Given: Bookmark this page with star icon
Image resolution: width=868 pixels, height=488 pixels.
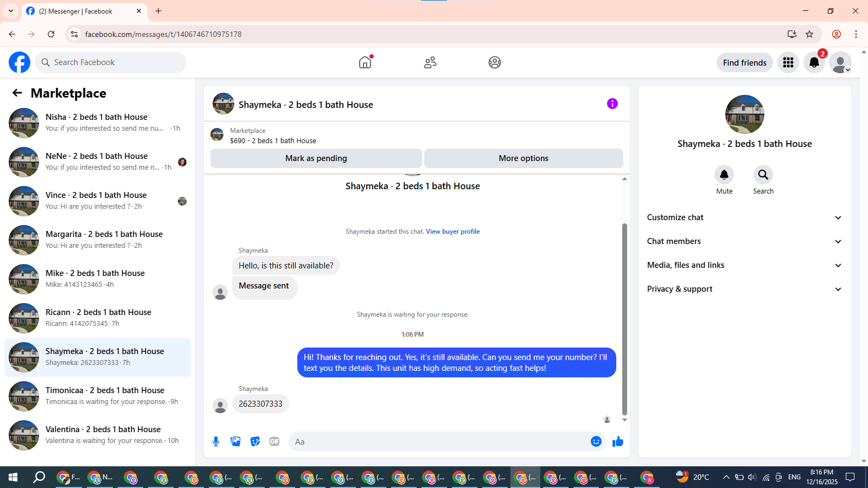Looking at the screenshot, I should (809, 34).
